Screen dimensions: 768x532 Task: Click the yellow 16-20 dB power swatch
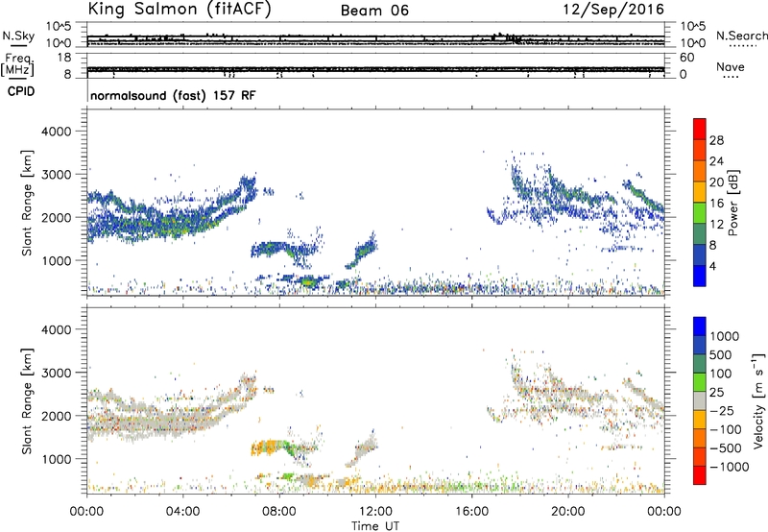click(700, 191)
